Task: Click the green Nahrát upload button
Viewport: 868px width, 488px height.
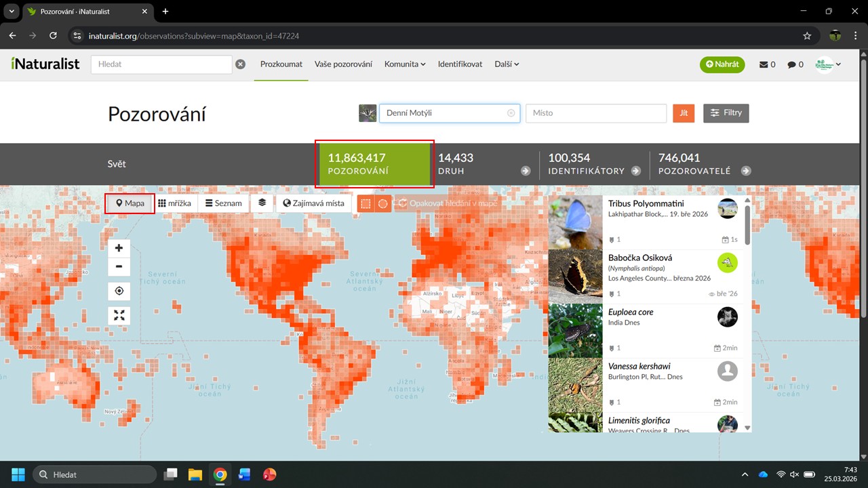Action: [722, 64]
